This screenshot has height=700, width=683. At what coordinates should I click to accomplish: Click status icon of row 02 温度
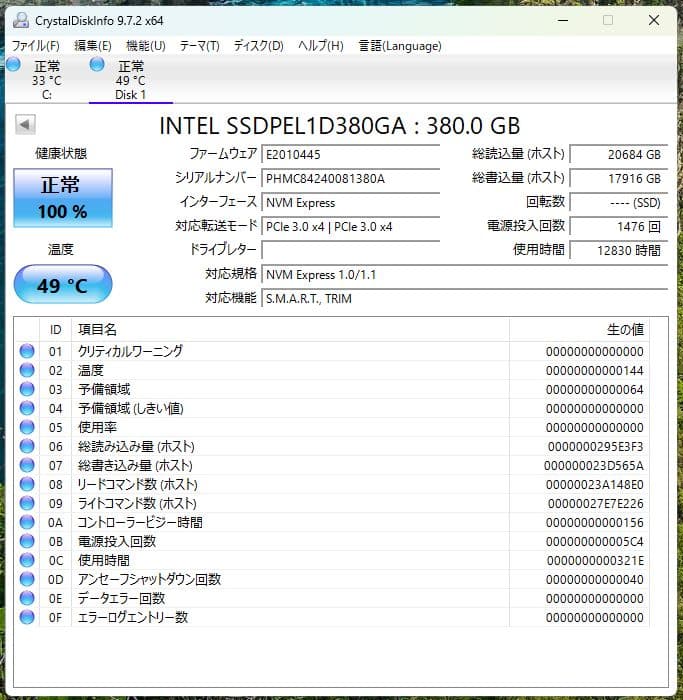click(27, 370)
